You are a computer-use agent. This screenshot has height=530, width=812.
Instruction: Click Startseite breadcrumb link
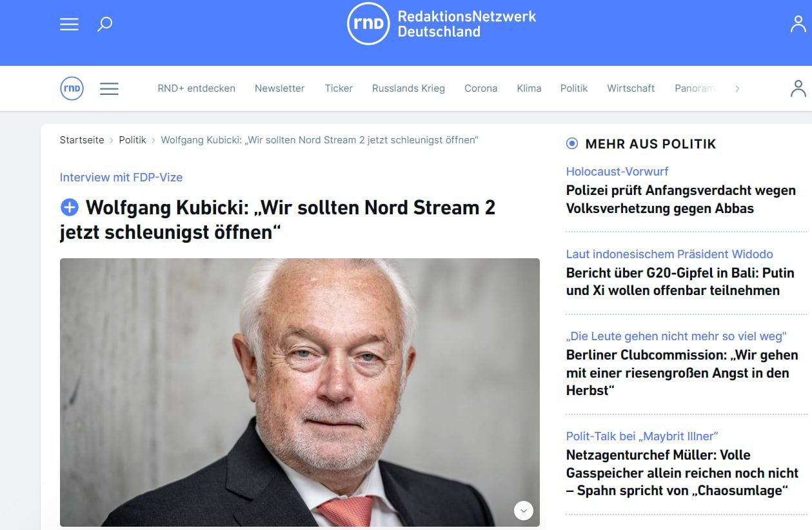pos(82,140)
